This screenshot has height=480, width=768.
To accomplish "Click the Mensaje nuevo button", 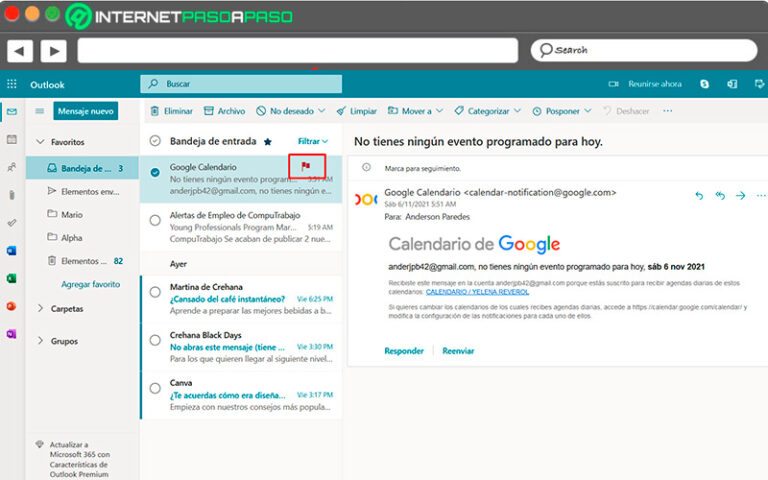I will pos(86,111).
